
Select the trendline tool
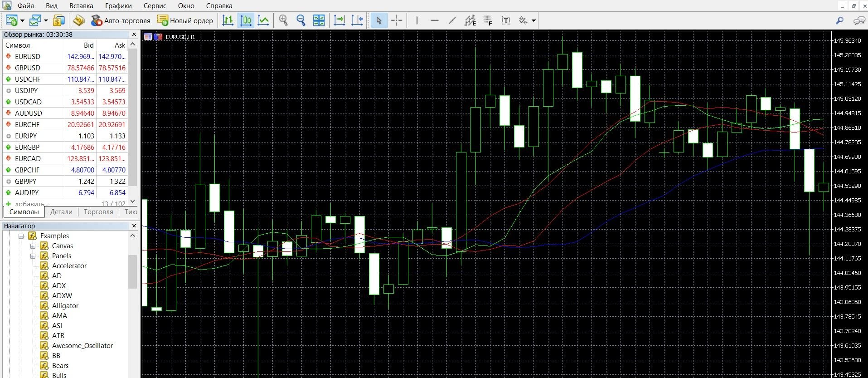(x=452, y=20)
